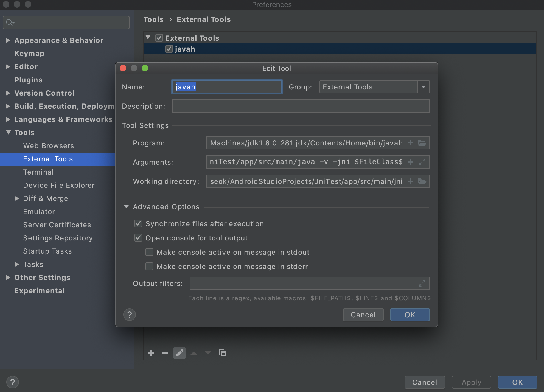
Task: Toggle Synchronize files after execution
Action: pos(138,224)
